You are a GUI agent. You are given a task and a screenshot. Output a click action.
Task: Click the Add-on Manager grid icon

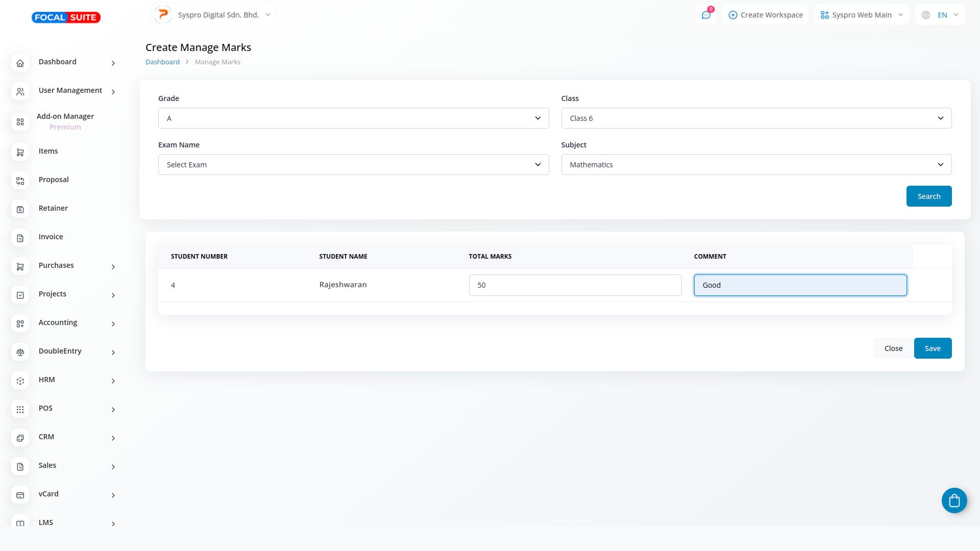(x=20, y=122)
